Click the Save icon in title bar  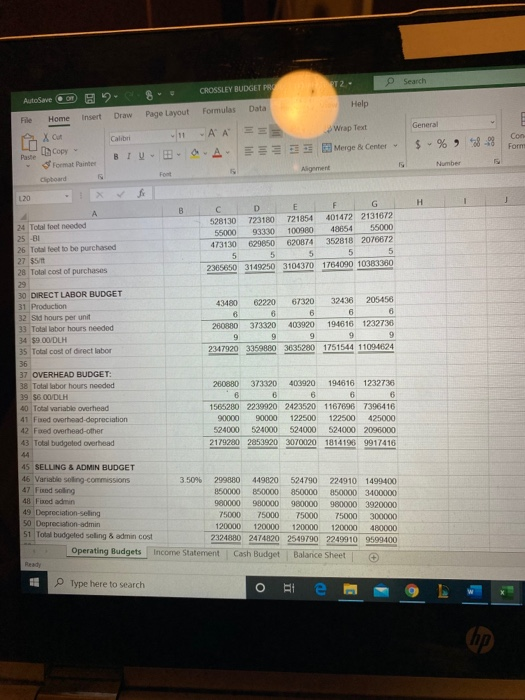click(89, 97)
